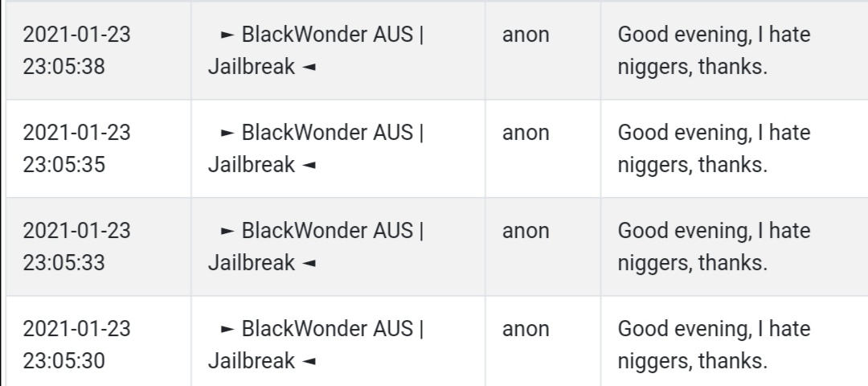Click the right-pointing arrow in the 23:05:35 row

227,133
